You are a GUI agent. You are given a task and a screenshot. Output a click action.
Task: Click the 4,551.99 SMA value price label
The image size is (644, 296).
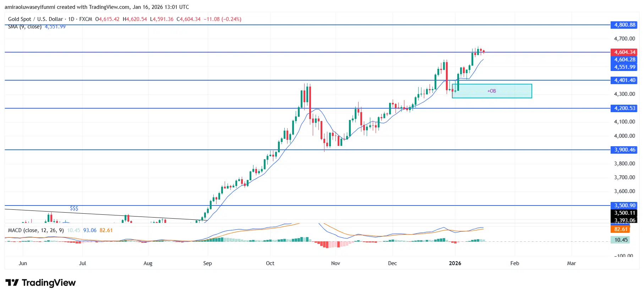tap(624, 67)
